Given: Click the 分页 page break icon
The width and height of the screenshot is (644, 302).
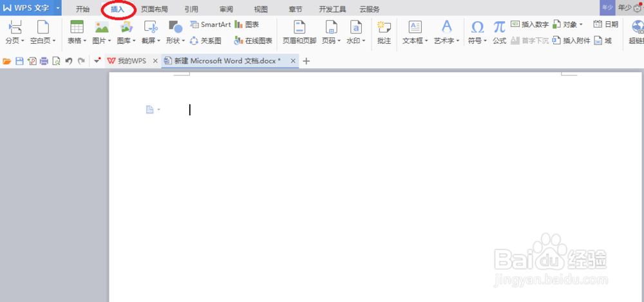Looking at the screenshot, I should (15, 27).
